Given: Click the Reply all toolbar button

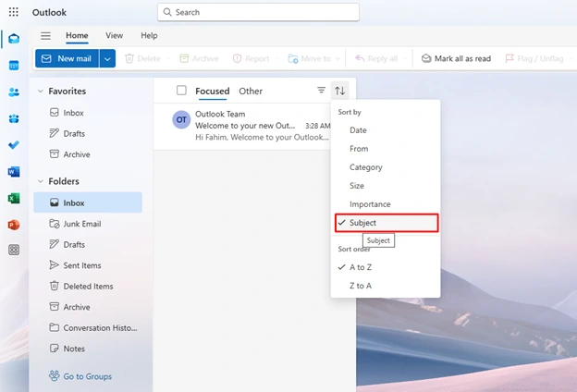Looking at the screenshot, I should click(x=376, y=58).
